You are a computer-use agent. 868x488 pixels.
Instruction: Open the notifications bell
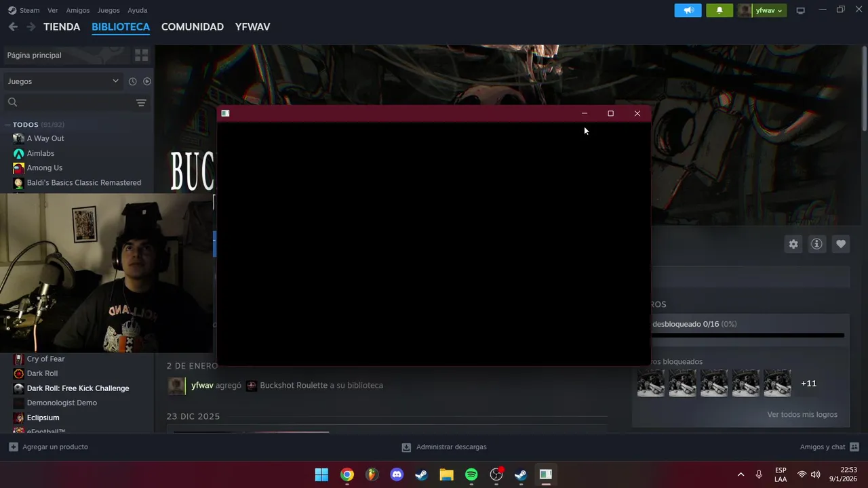coord(719,10)
